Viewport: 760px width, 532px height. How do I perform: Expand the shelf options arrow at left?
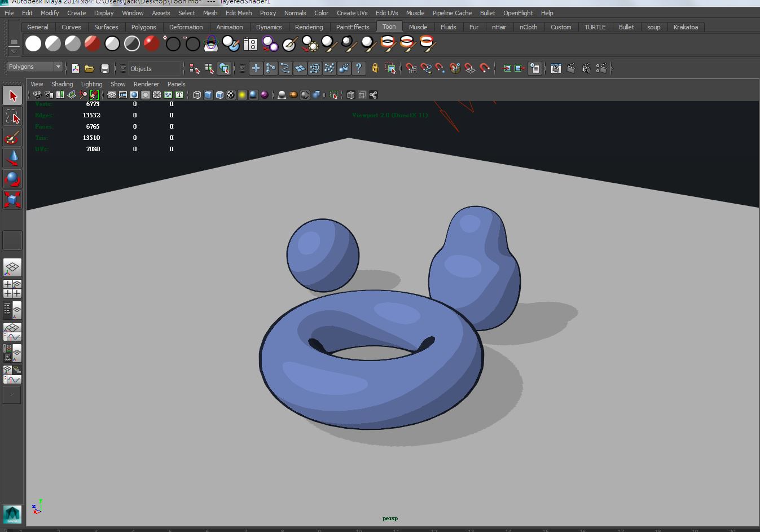(14, 51)
